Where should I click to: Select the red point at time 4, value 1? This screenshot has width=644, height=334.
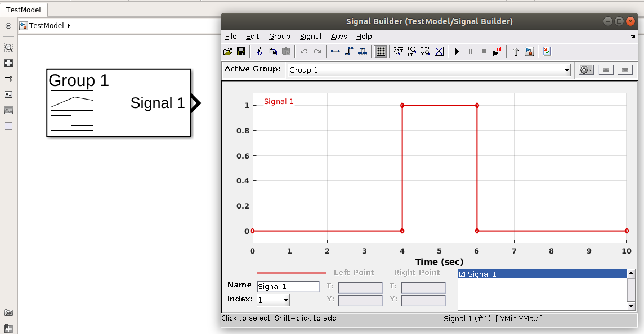click(402, 106)
